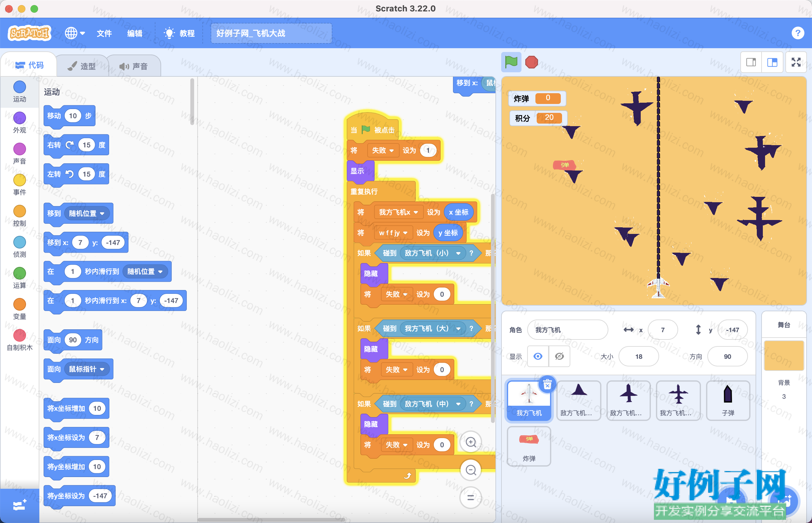This screenshot has width=812, height=523.
Task: Select the 侦测 sensing category
Action: coord(20,247)
